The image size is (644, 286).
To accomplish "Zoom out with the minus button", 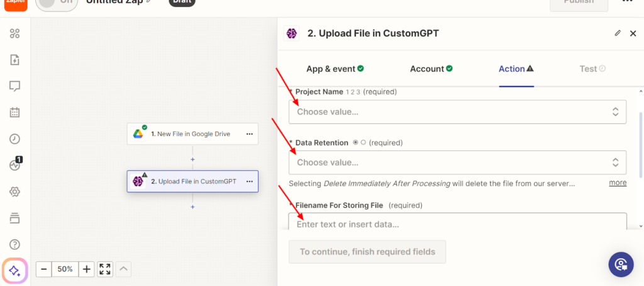I will 44,270.
